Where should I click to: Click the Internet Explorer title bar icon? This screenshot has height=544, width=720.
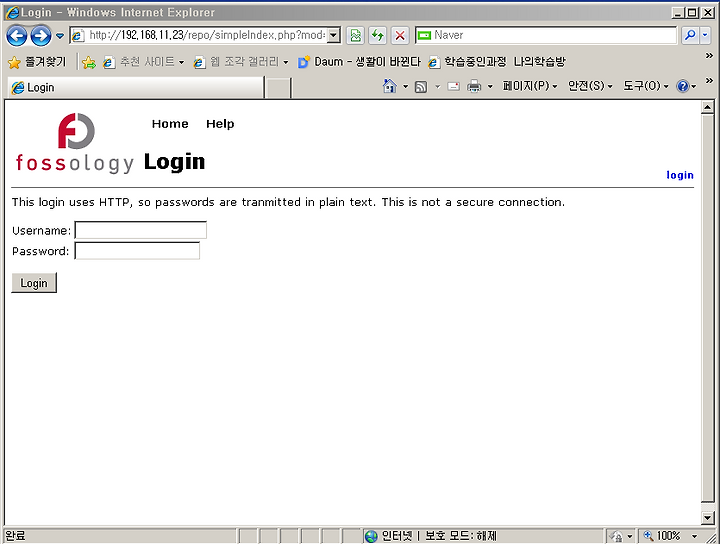[x=12, y=13]
